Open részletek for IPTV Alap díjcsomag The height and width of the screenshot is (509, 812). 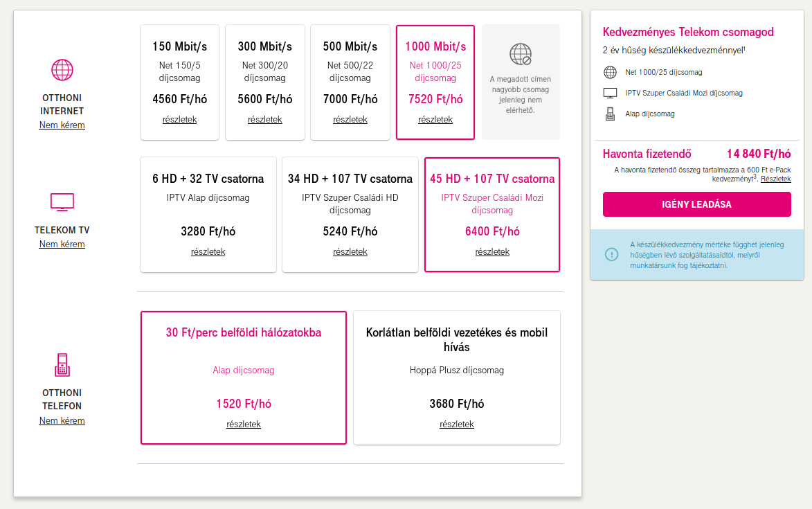coord(208,251)
